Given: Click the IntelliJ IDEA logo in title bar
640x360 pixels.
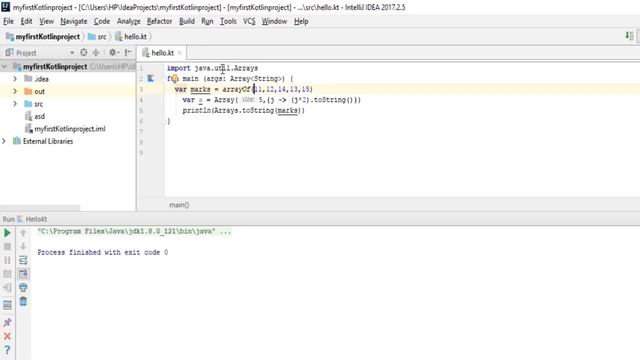Looking at the screenshot, I should (6, 7).
